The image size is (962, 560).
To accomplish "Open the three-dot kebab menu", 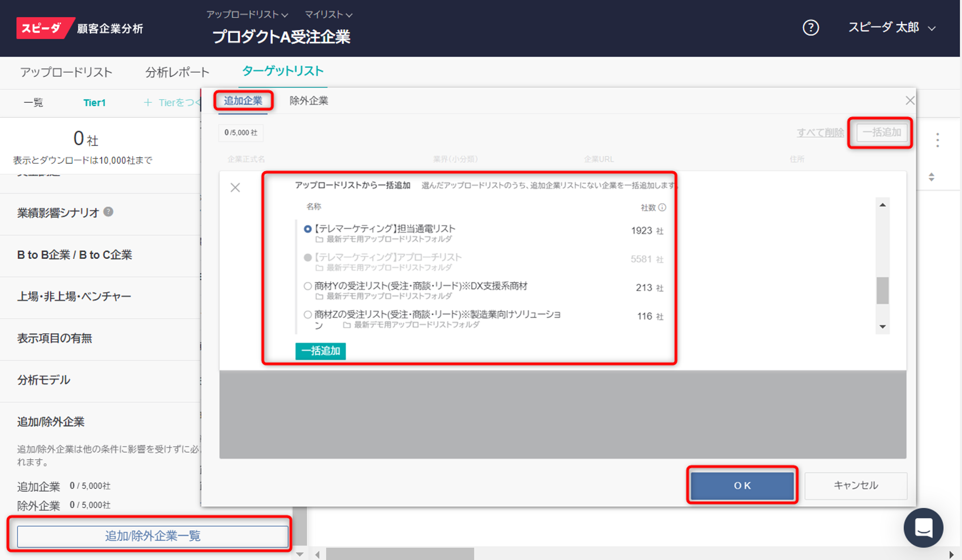I will 938,140.
